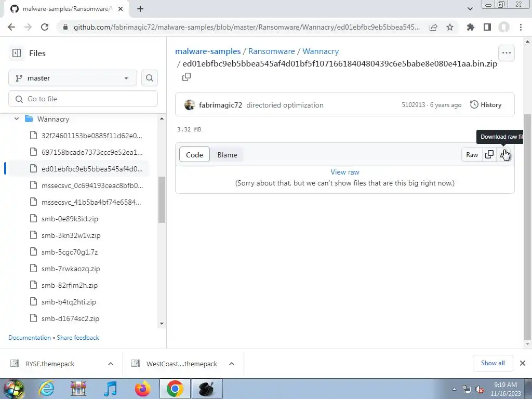Click Show all downloads button
Viewport: 532px width, 399px height.
point(493,363)
